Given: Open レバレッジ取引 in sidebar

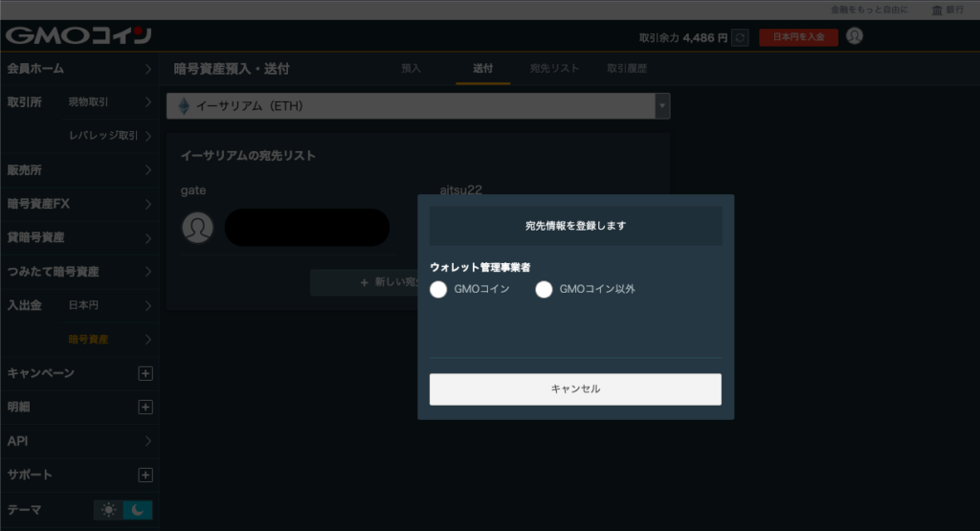Looking at the screenshot, I should [x=109, y=136].
